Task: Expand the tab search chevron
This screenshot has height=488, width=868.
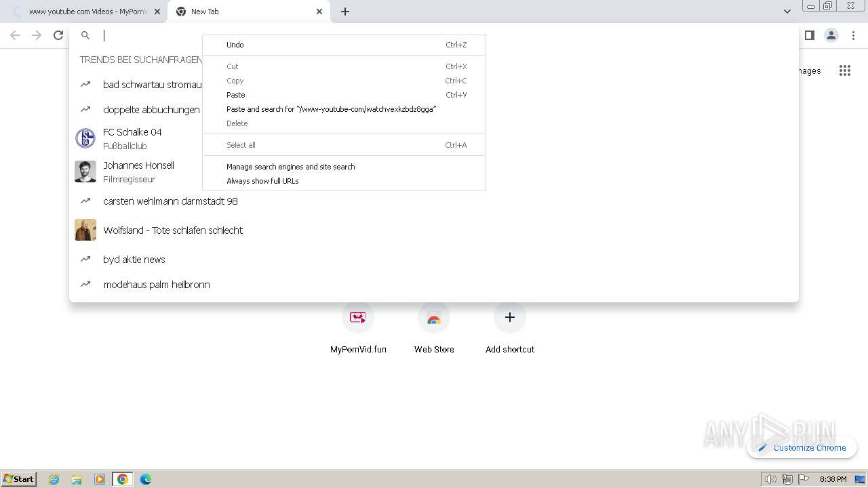Action: point(787,12)
